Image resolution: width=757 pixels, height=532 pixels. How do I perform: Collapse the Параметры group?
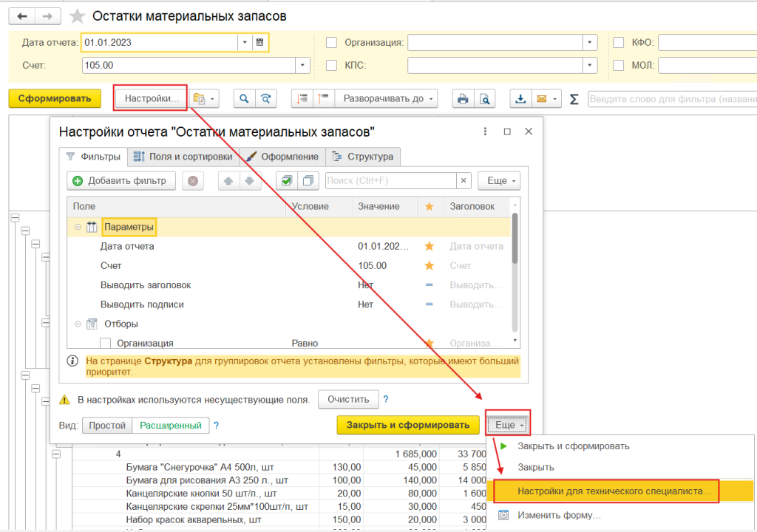[x=78, y=227]
